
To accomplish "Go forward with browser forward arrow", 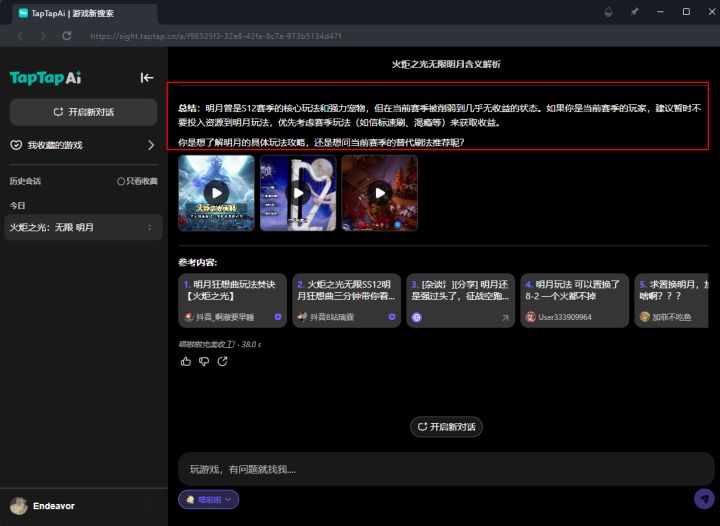I will (x=43, y=36).
